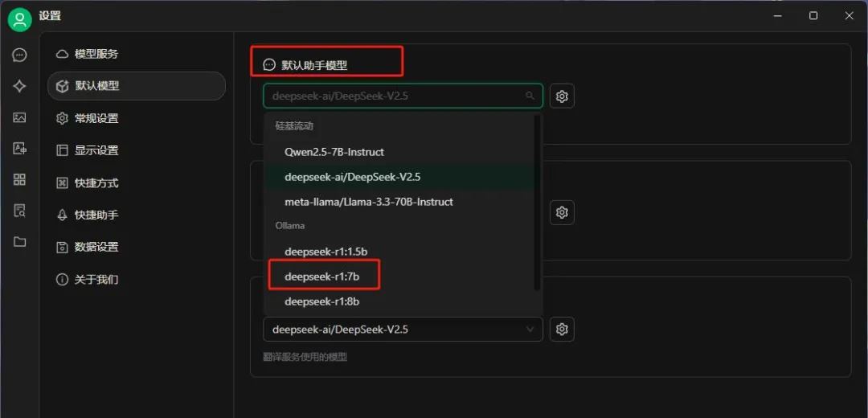Open the 显示设置 settings section
This screenshot has height=418, width=868.
[x=136, y=150]
